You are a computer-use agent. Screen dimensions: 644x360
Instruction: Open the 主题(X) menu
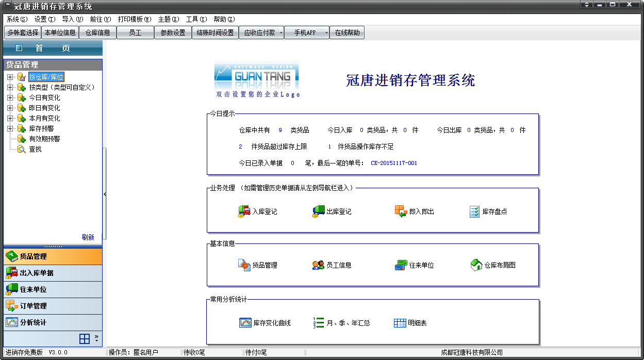(x=169, y=19)
